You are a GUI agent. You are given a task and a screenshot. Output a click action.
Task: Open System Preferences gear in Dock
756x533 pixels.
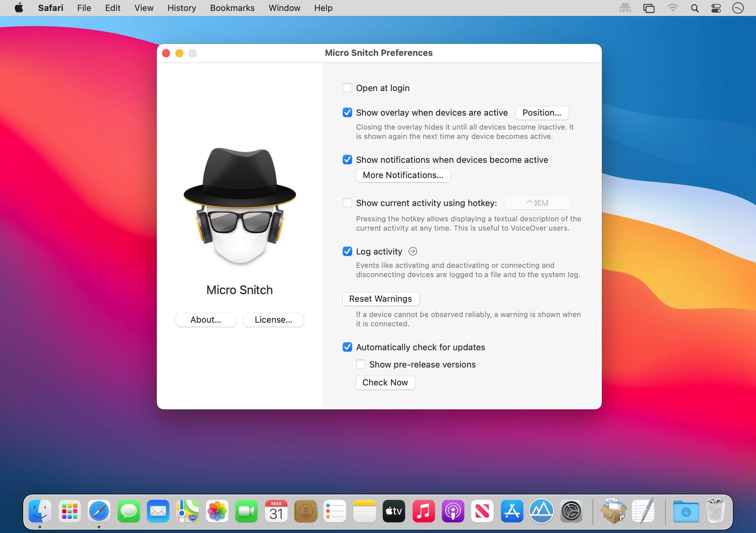point(571,511)
